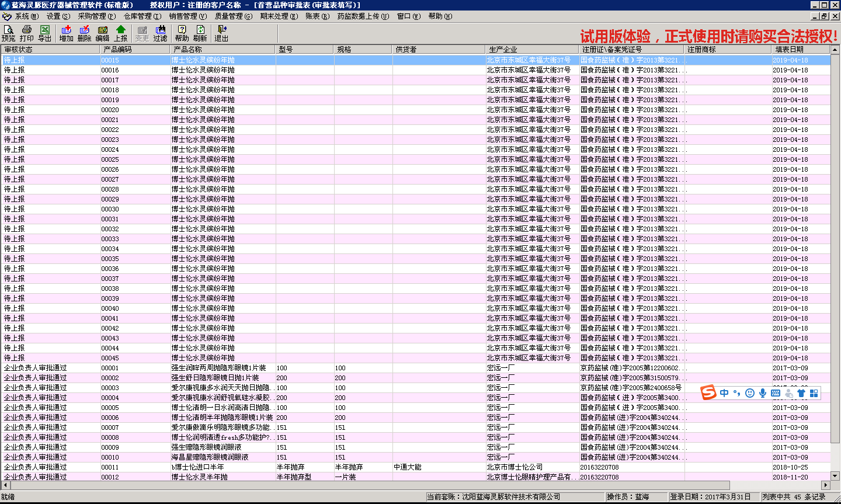Open the 采购管理 menu
The image size is (841, 504).
(96, 16)
